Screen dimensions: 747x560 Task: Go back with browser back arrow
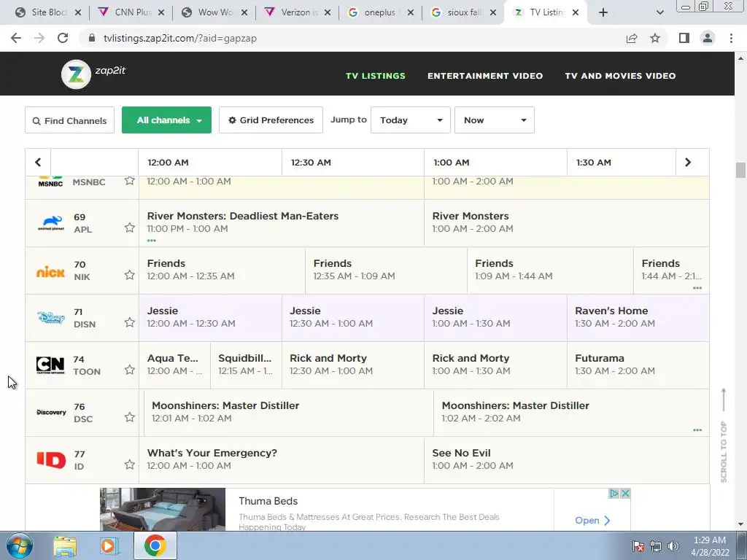16,38
